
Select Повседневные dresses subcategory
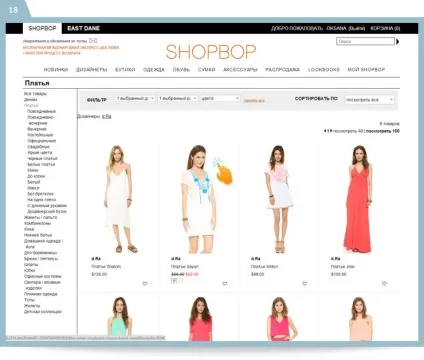coord(41,111)
